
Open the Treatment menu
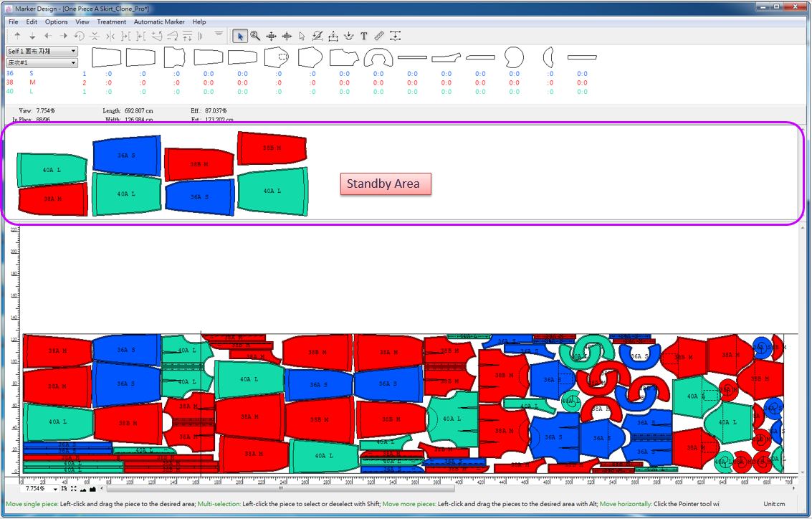click(x=111, y=22)
